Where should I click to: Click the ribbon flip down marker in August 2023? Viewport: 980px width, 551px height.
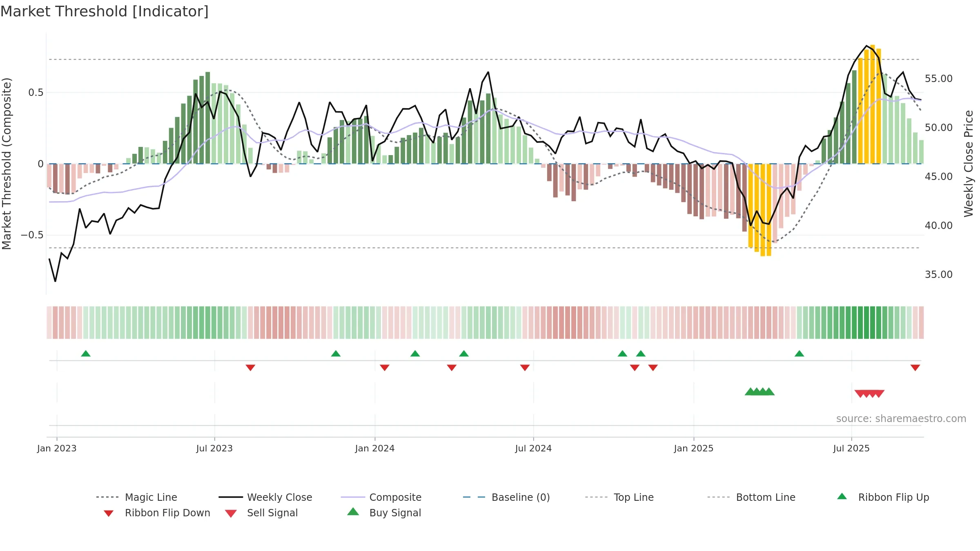pyautogui.click(x=250, y=368)
